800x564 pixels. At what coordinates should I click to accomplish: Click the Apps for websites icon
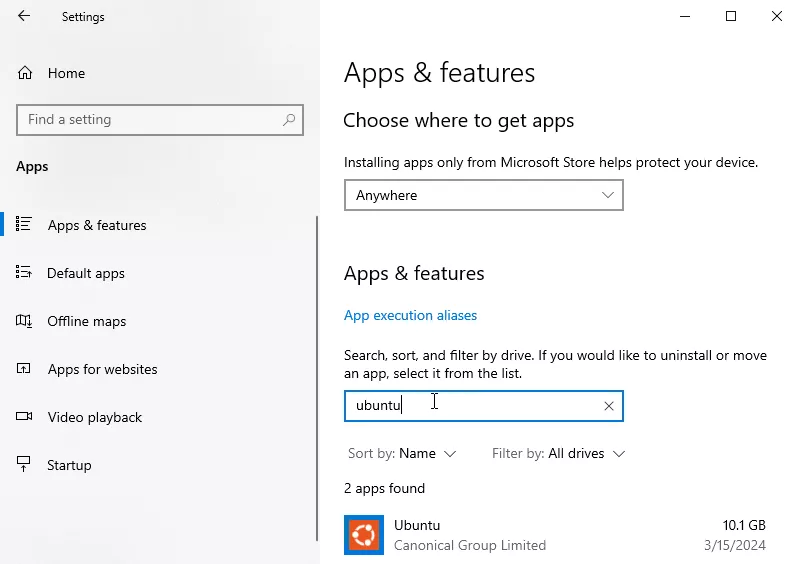point(23,368)
